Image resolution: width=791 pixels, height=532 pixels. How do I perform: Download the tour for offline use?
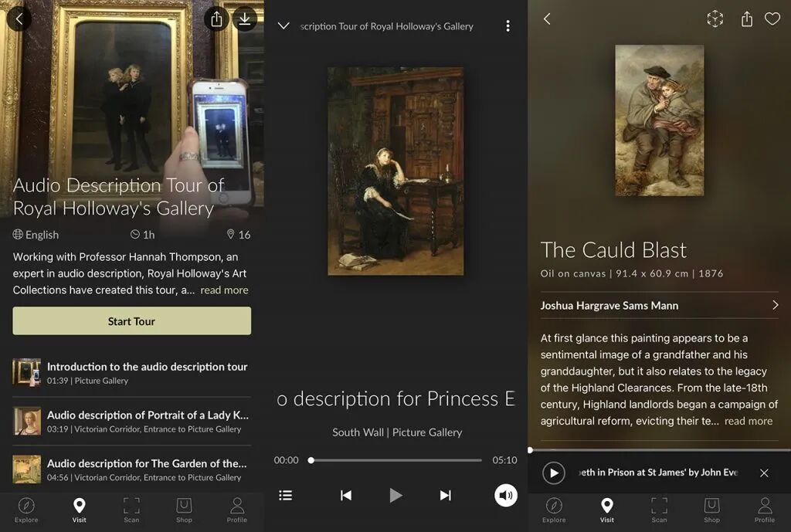click(x=245, y=19)
